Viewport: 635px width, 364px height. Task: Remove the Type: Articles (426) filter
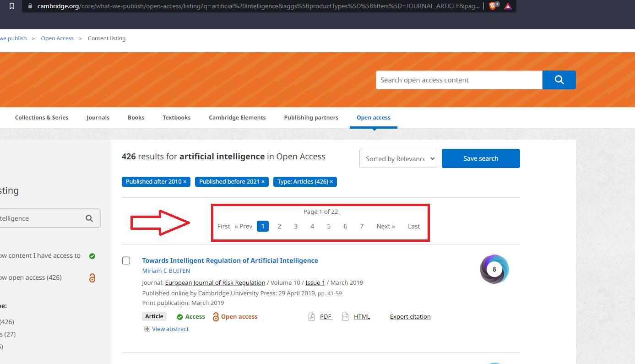point(331,182)
